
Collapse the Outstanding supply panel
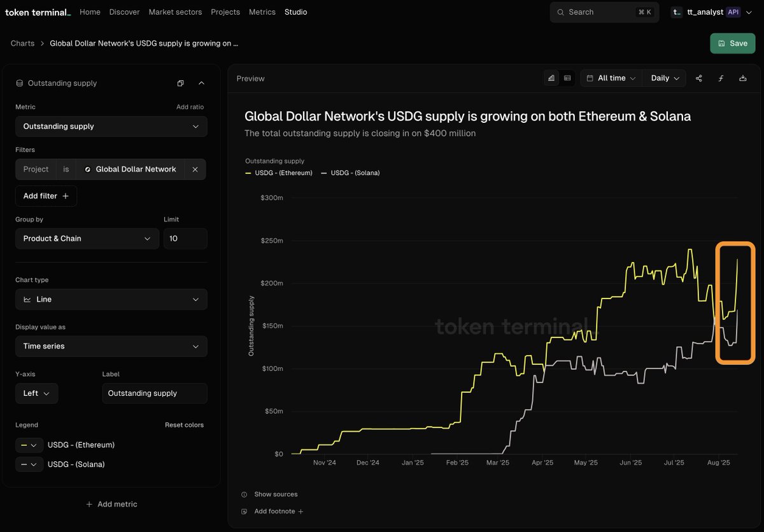[201, 83]
